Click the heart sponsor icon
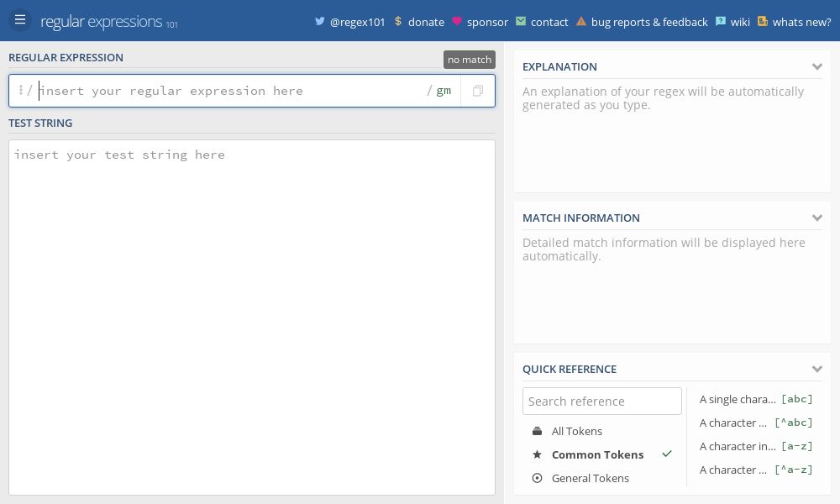This screenshot has width=840, height=504. point(457,22)
